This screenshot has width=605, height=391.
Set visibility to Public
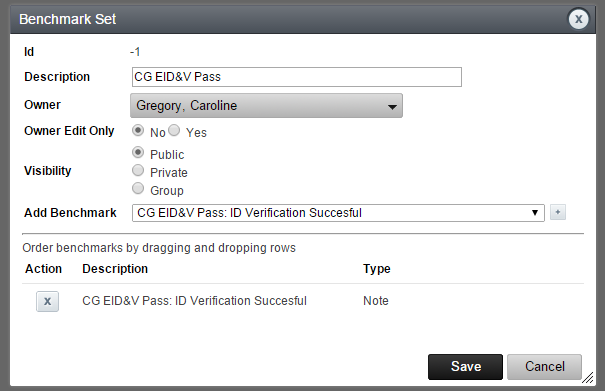[x=138, y=152]
